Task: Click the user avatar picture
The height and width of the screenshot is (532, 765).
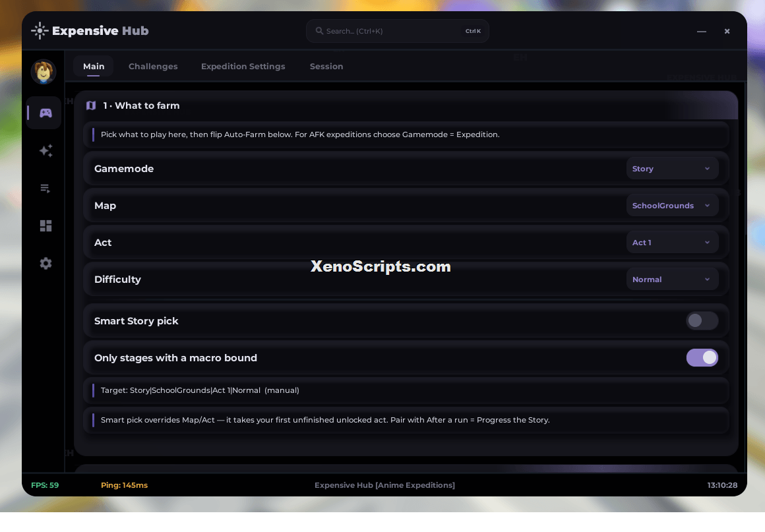Action: click(x=44, y=72)
